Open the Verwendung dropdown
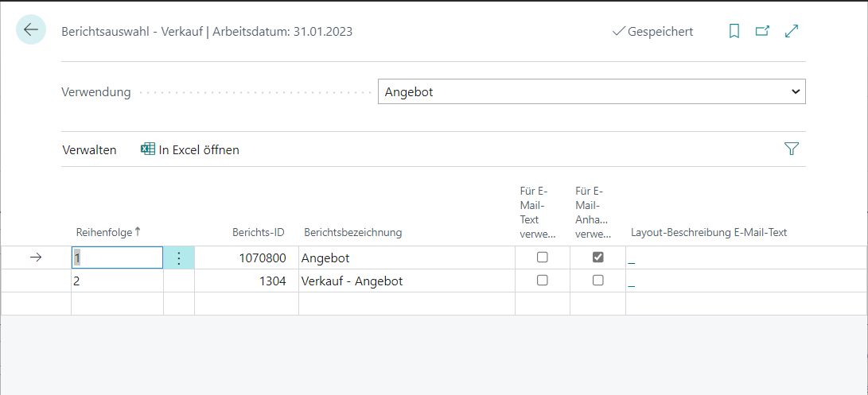The image size is (868, 395). click(591, 91)
